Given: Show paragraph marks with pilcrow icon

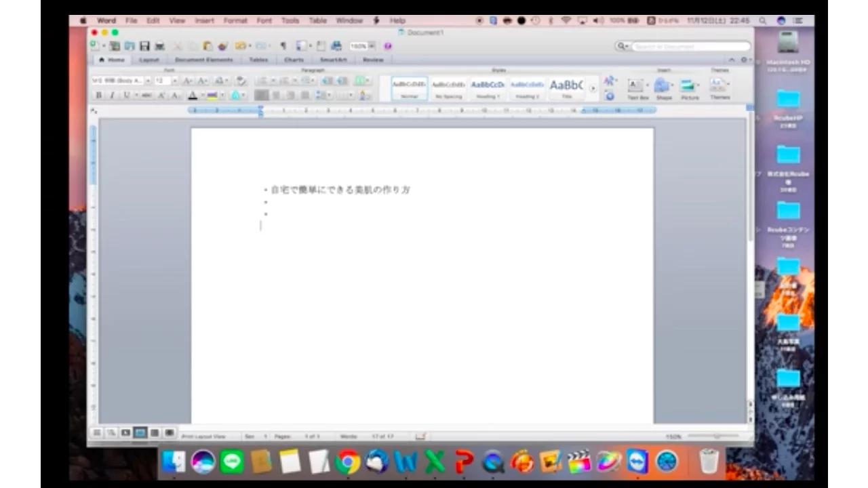Looking at the screenshot, I should [283, 46].
